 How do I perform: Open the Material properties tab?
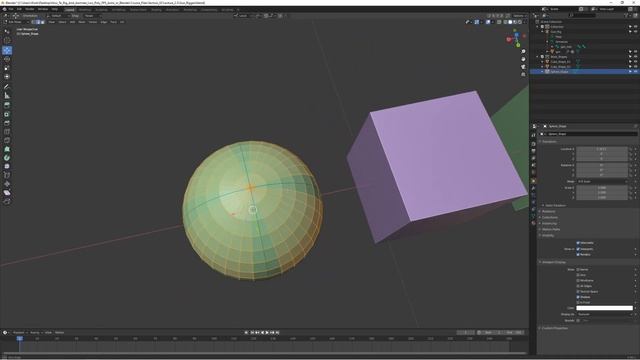pyautogui.click(x=533, y=223)
